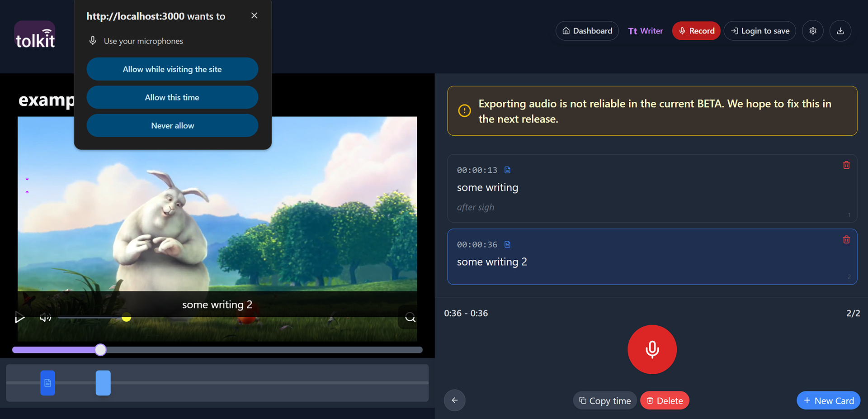Add a New Card
Image resolution: width=868 pixels, height=419 pixels.
point(828,400)
